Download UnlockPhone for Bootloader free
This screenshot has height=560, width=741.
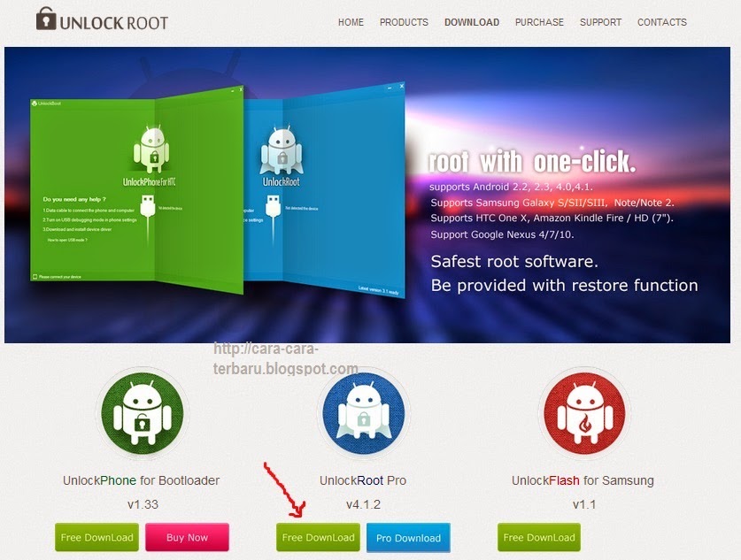(96, 537)
